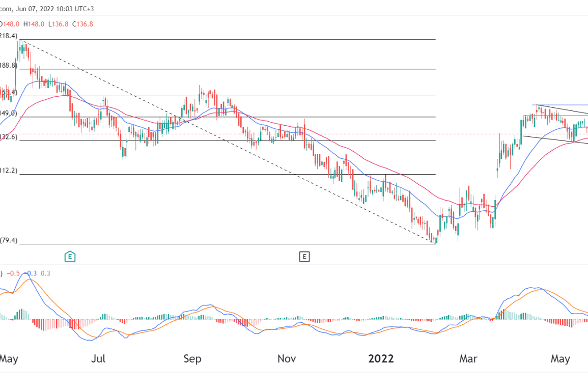Click the bold 2022 year label
Viewport: 588px width, 392px height.
pos(381,358)
